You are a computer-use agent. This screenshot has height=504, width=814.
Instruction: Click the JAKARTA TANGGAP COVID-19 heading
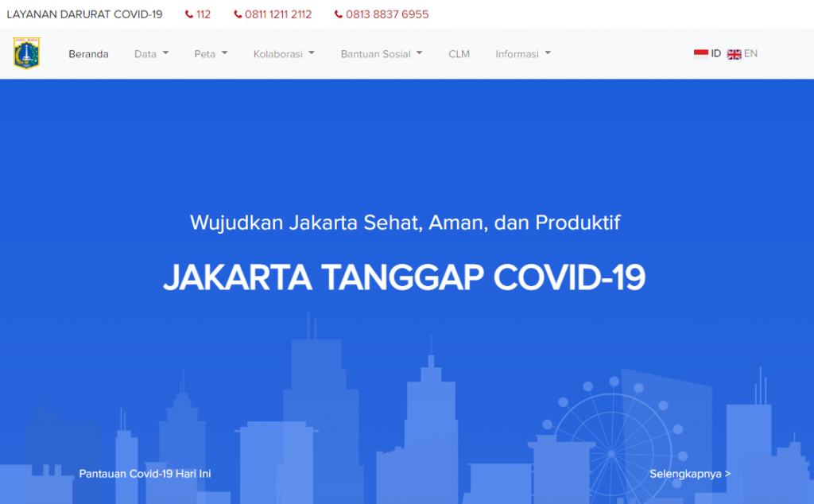coord(405,277)
